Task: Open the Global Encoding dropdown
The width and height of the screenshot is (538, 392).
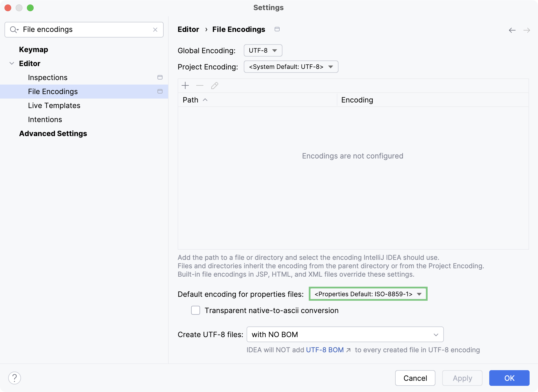Action: [263, 50]
